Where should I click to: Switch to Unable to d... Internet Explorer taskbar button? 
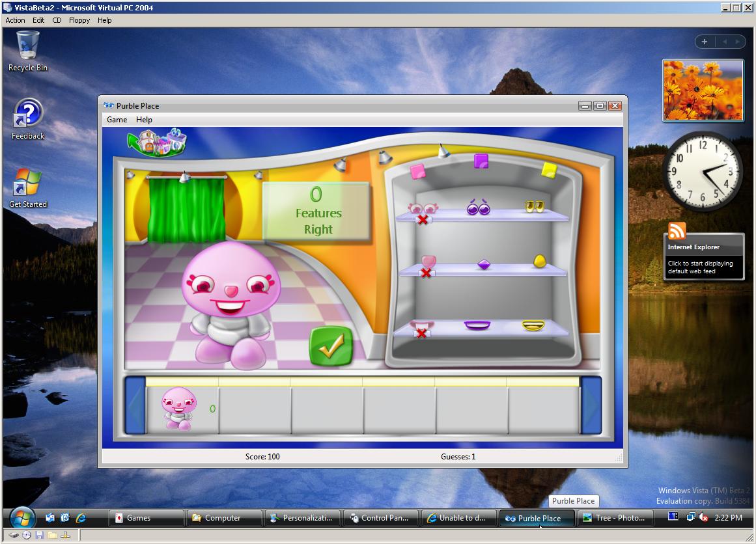[x=459, y=518]
